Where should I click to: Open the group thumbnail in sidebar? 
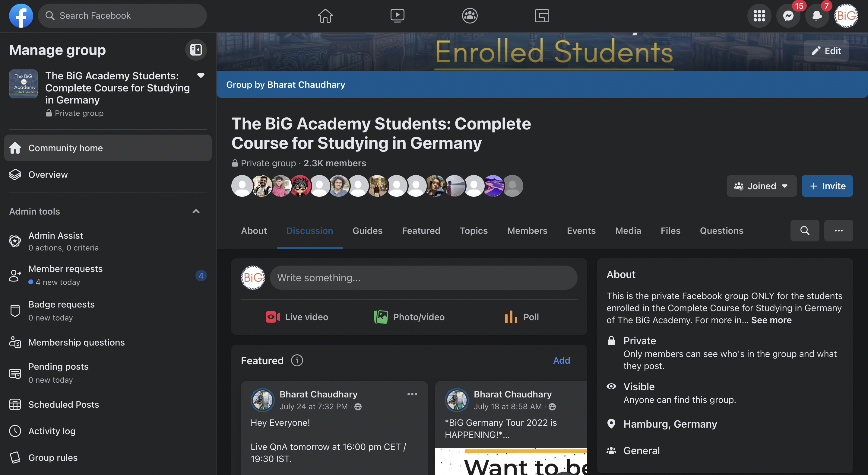click(23, 84)
